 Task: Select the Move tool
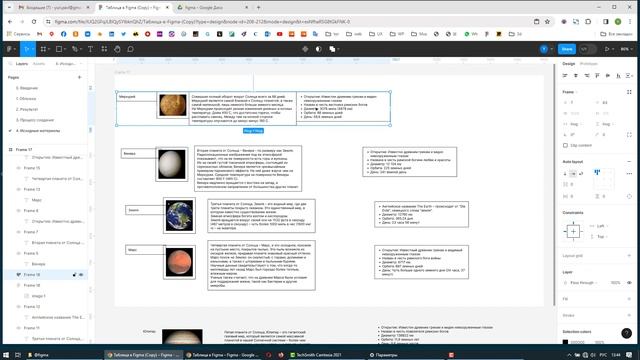tap(26, 49)
